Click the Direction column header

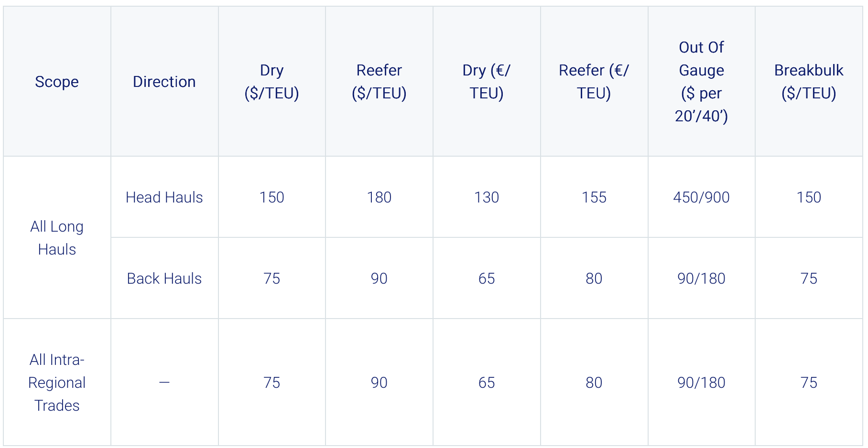[x=164, y=82]
